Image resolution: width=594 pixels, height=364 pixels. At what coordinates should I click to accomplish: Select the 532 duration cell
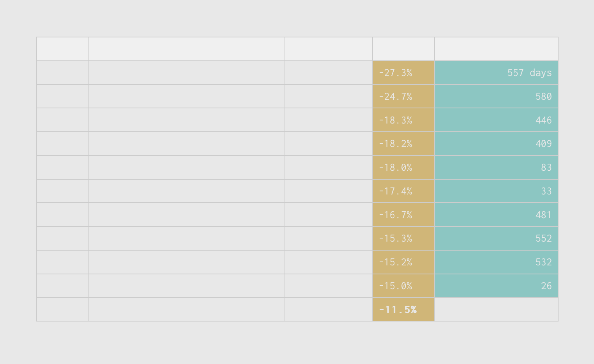(x=496, y=262)
